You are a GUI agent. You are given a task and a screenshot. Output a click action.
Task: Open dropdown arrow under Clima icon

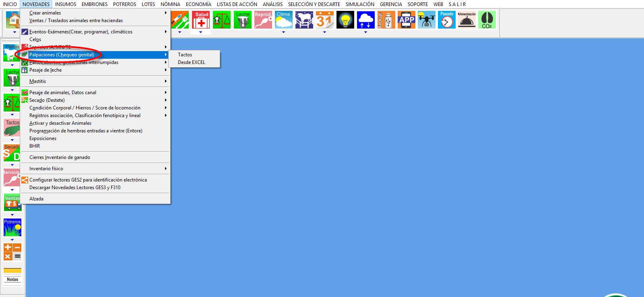pyautogui.click(x=283, y=32)
